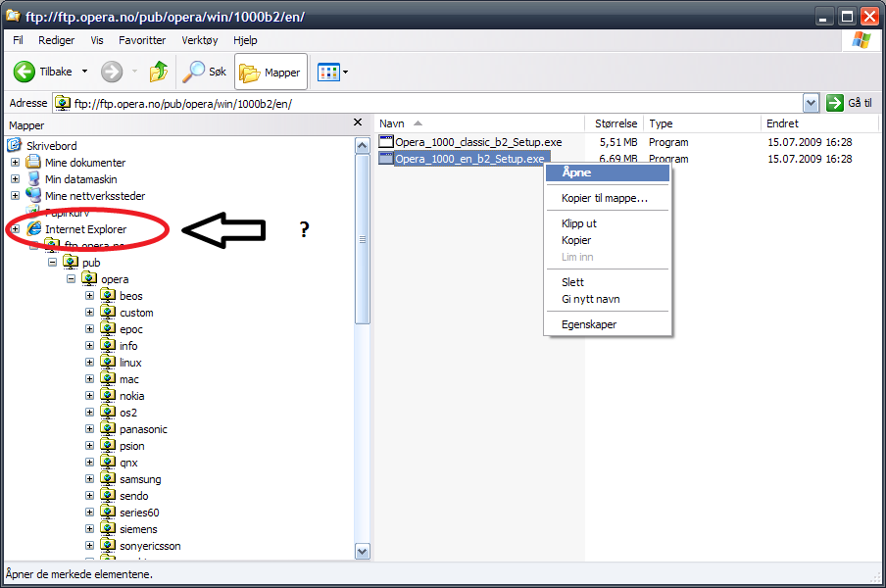Click the os2 FTP folder icon
This screenshot has width=886, height=588.
[108, 412]
